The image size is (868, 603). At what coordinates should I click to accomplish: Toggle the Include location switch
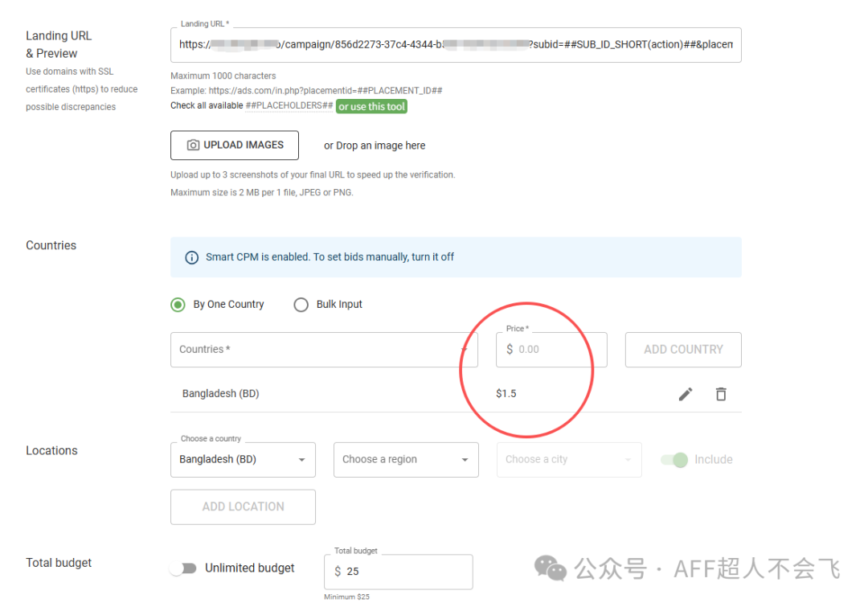click(674, 460)
